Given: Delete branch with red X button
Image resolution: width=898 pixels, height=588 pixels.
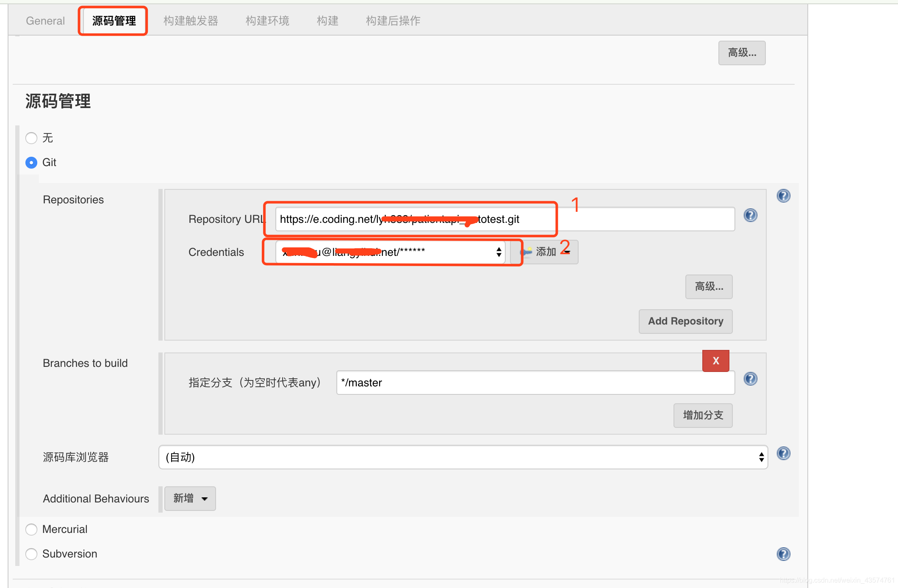Looking at the screenshot, I should click(715, 361).
